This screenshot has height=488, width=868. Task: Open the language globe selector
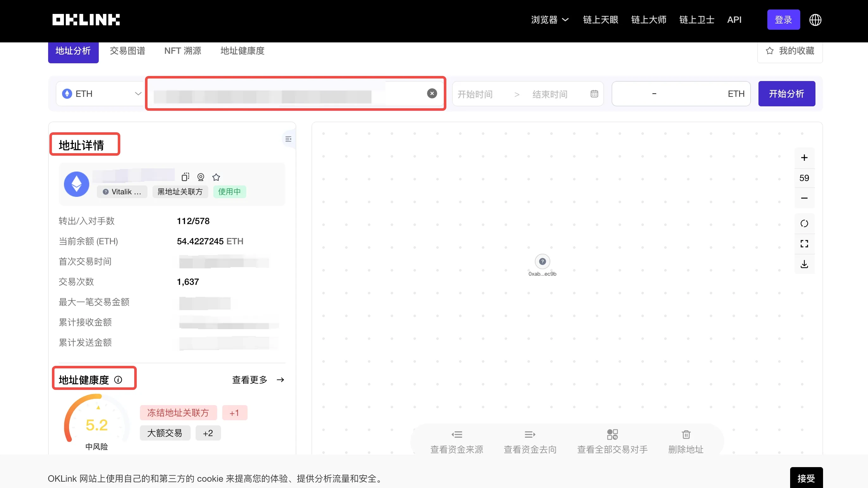(816, 20)
